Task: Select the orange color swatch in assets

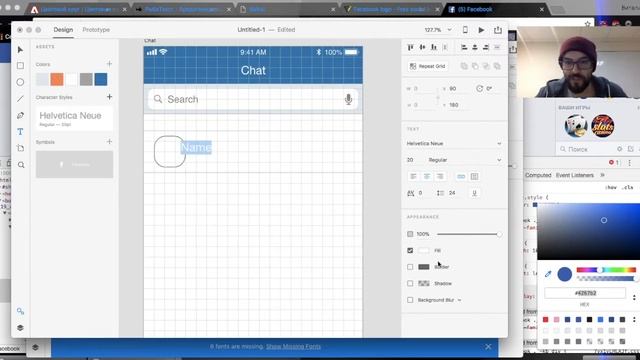Action: pos(57,79)
